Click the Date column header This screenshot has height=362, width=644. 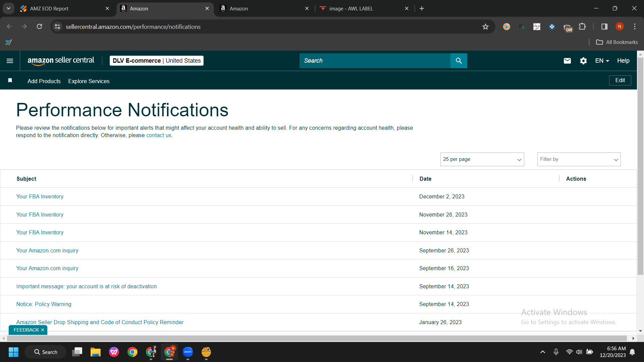425,179
